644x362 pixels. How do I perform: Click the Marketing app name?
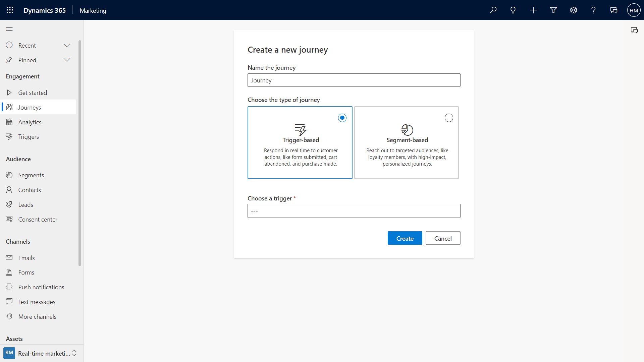pyautogui.click(x=93, y=10)
